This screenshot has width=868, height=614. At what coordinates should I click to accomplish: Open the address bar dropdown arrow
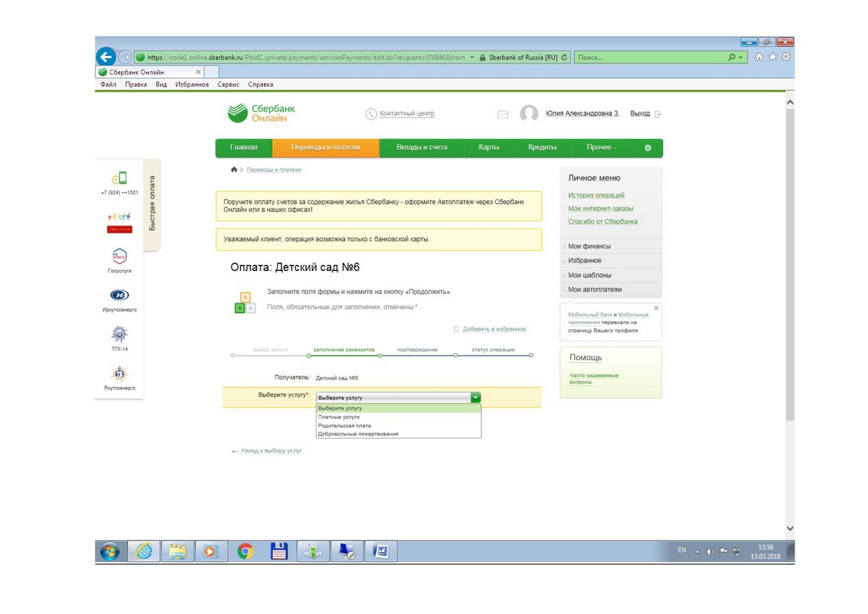[x=472, y=57]
